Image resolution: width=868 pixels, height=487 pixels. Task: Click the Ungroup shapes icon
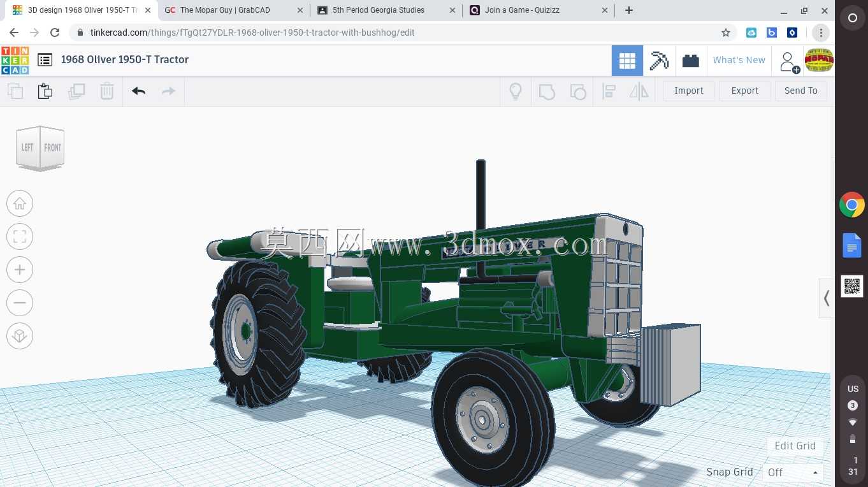click(578, 92)
